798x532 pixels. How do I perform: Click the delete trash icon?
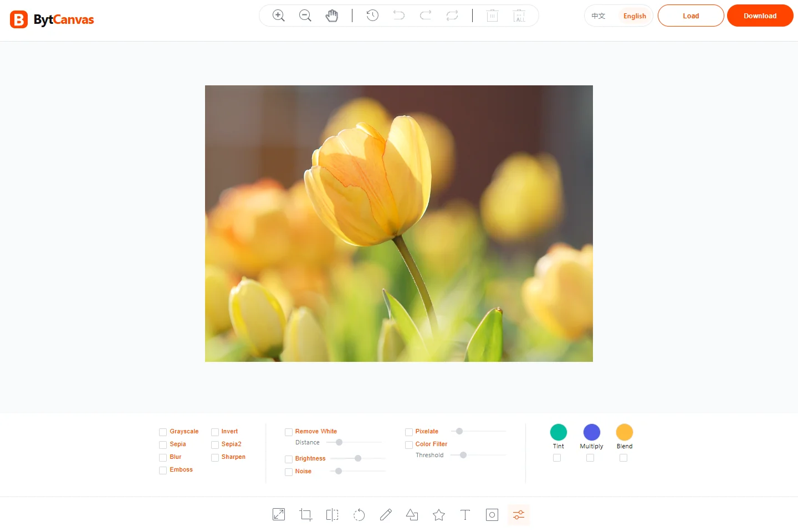point(492,16)
